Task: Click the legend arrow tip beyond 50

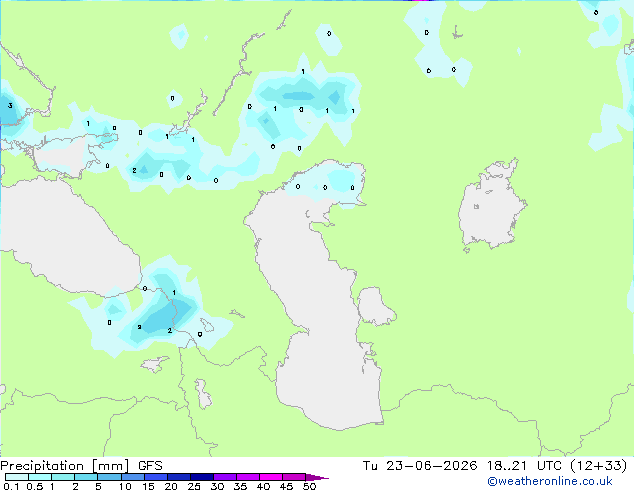Action: point(317,477)
